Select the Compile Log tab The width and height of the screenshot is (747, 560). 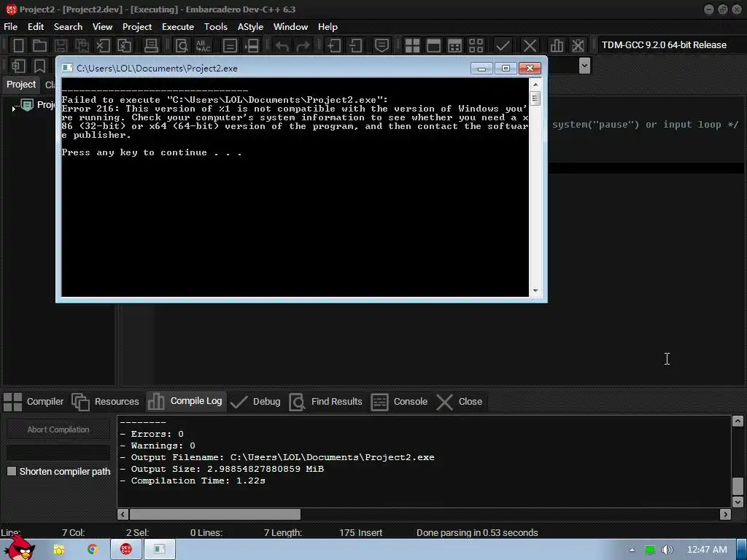(x=185, y=401)
